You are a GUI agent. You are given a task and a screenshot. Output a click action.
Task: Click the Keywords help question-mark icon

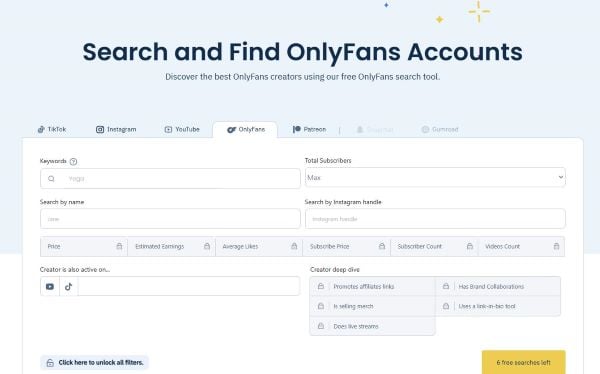pos(73,162)
